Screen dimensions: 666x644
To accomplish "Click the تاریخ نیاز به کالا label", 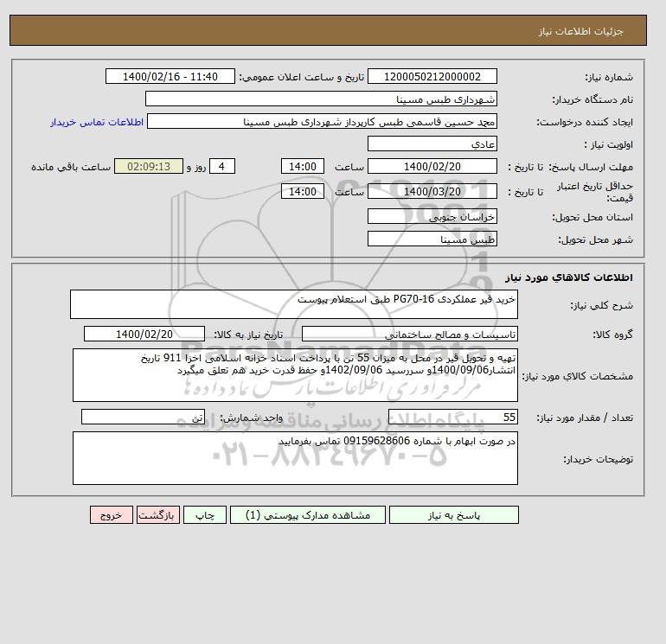I will [x=248, y=335].
